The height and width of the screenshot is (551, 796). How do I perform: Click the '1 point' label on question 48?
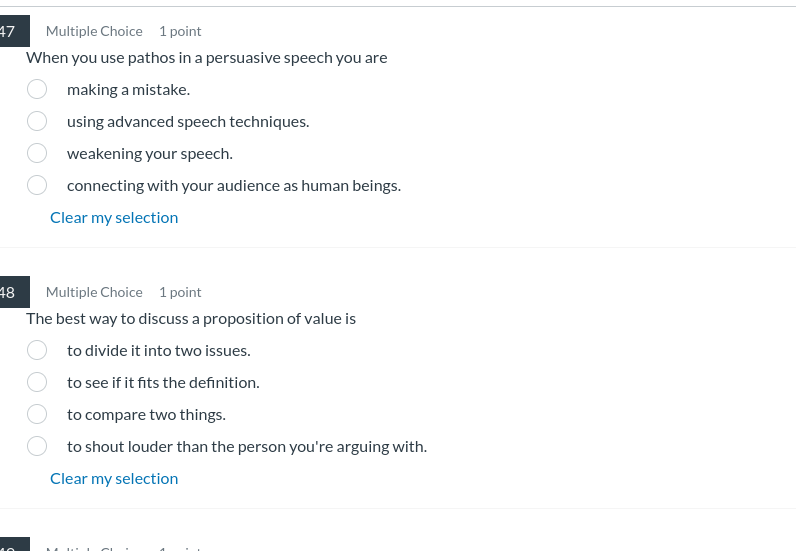(x=180, y=292)
